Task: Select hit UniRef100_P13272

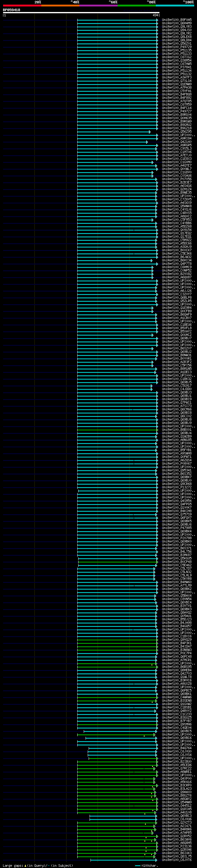Action: coord(176,487)
